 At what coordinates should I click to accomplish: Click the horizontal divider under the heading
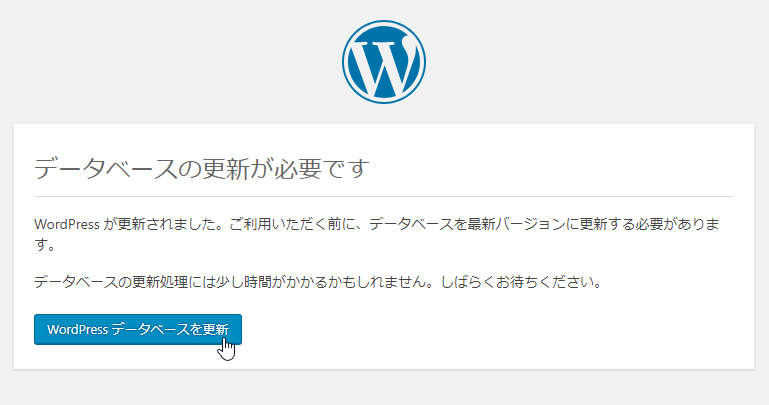(x=384, y=195)
